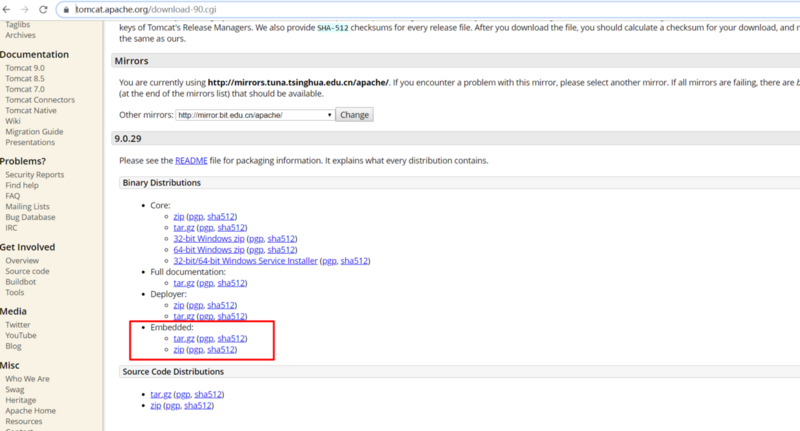Image resolution: width=800 pixels, height=431 pixels.
Task: Download the Embedded tar.gz
Action: point(184,338)
